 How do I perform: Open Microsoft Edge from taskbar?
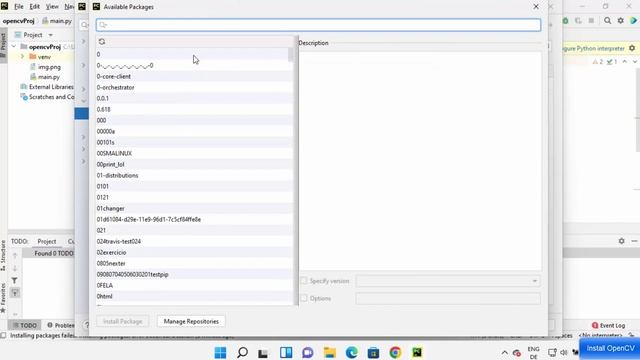pyautogui.click(x=351, y=352)
